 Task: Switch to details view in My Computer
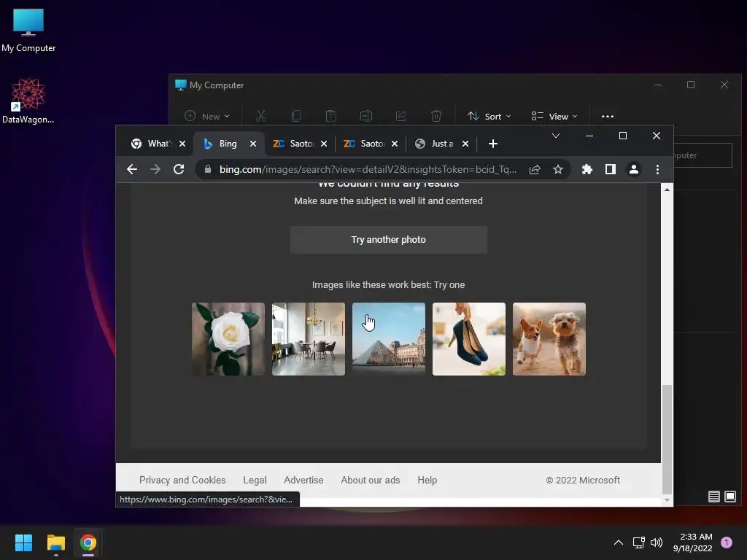click(713, 497)
